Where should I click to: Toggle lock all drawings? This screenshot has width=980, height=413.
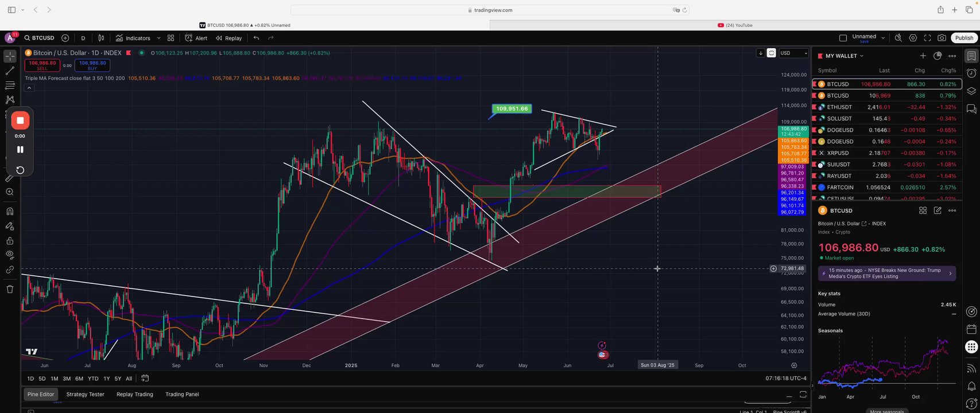tap(10, 241)
